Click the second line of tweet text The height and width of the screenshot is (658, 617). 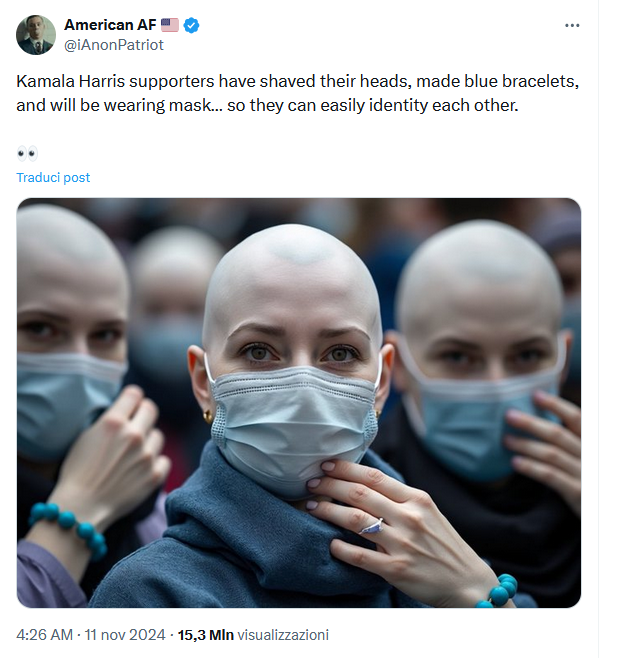coord(267,105)
